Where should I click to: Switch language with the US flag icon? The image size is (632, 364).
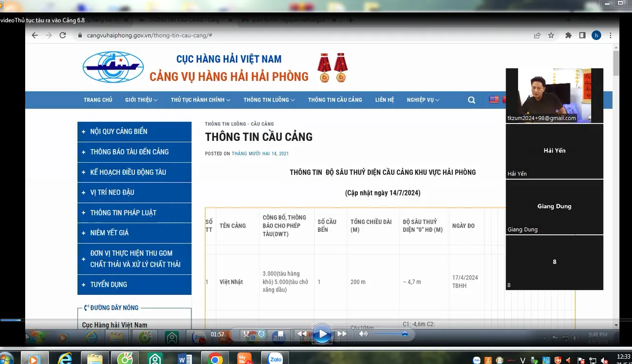click(x=494, y=100)
